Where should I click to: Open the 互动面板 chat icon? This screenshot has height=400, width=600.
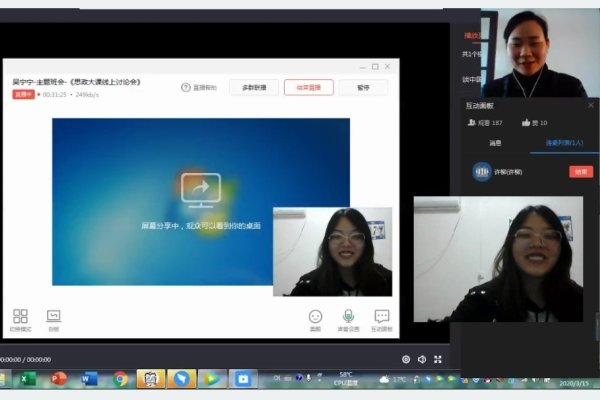(381, 316)
